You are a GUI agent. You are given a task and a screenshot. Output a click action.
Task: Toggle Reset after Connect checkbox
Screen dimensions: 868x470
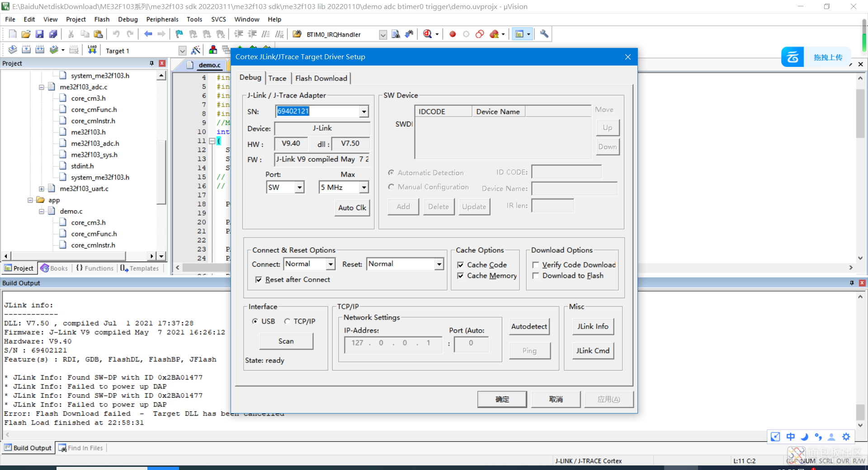tap(259, 280)
